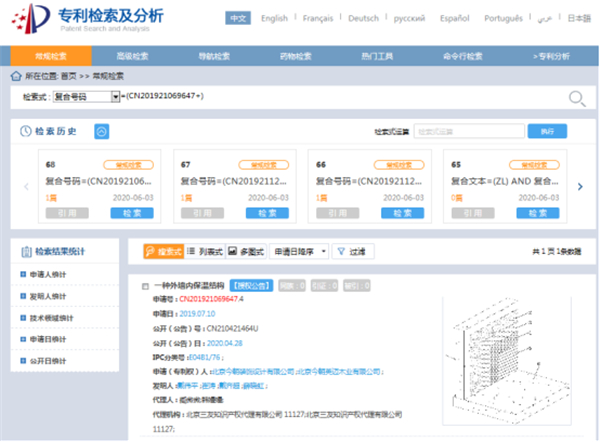Expand 申请日统计 plus icon
The height and width of the screenshot is (442, 600).
[23, 339]
